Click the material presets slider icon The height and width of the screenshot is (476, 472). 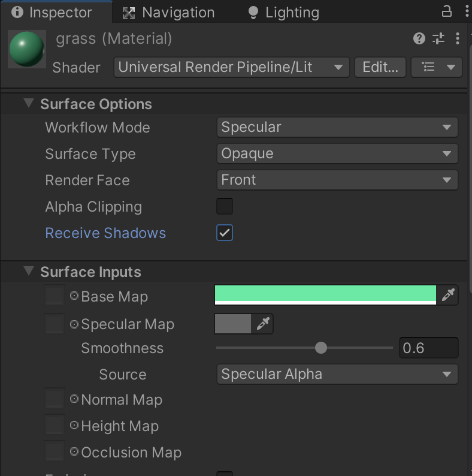pyautogui.click(x=438, y=38)
